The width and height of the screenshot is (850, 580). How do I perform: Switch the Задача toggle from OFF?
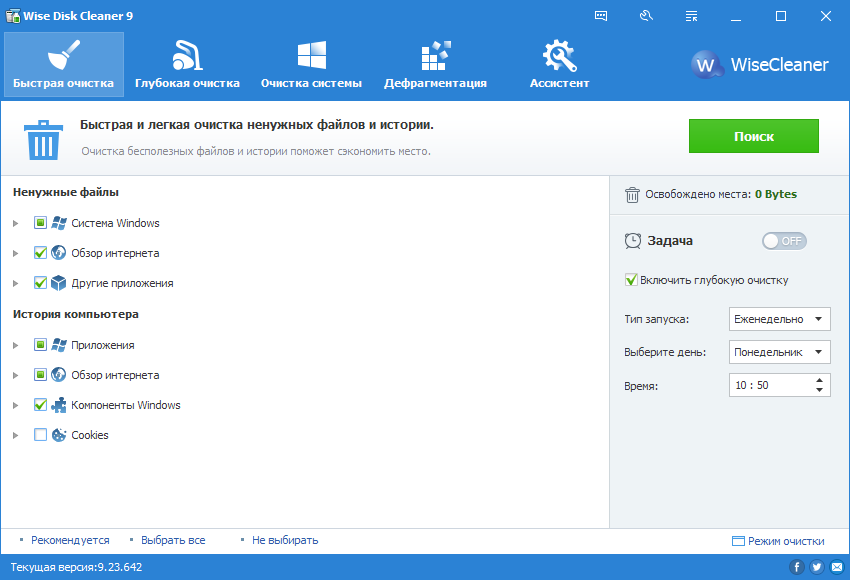point(784,241)
